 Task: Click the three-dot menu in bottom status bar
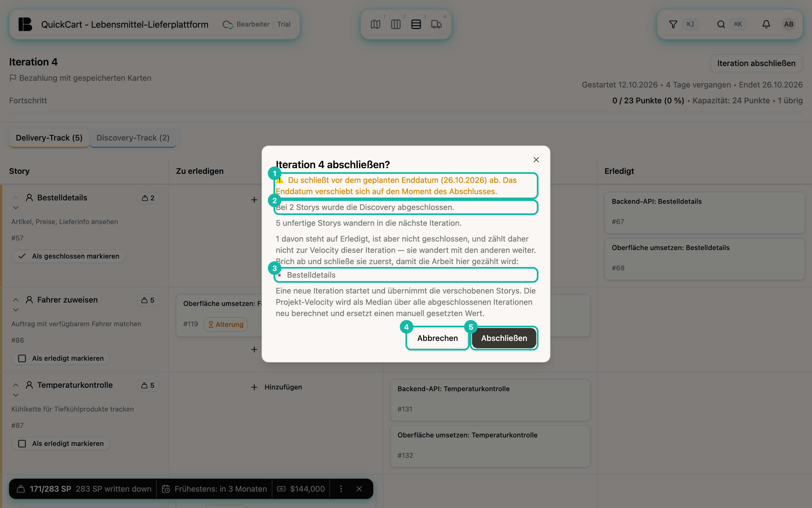click(341, 489)
